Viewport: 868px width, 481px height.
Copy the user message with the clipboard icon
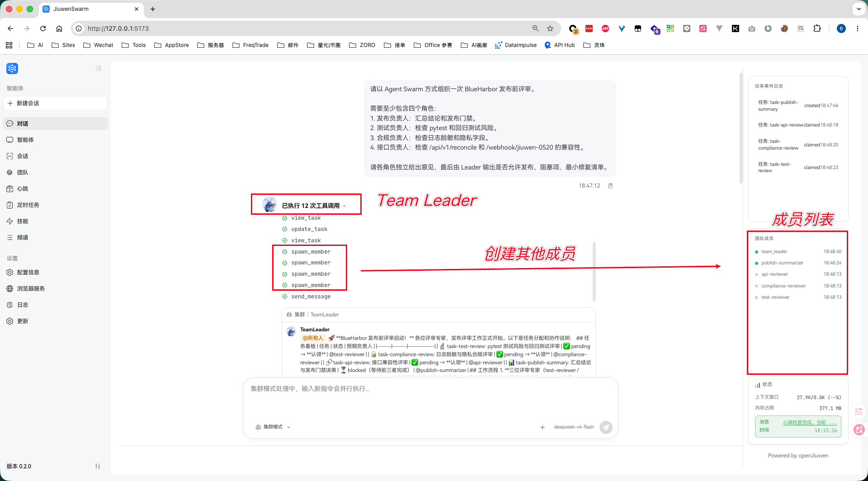coord(610,186)
